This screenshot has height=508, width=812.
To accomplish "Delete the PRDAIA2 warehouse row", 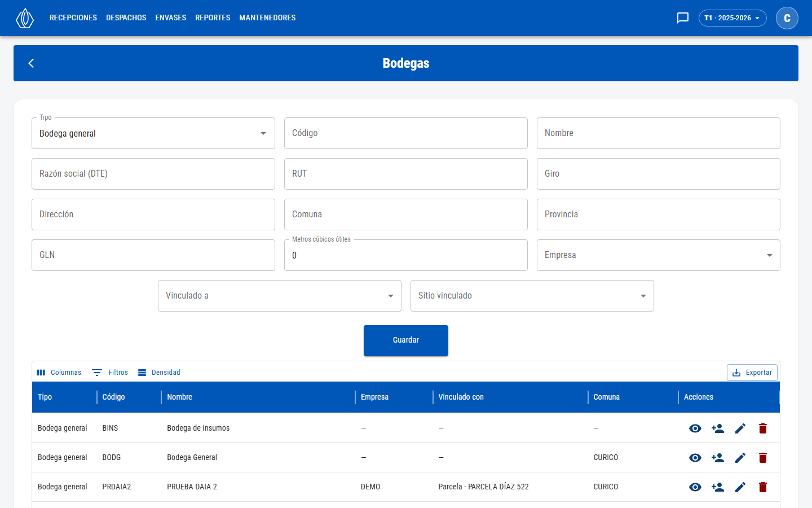I will click(763, 487).
